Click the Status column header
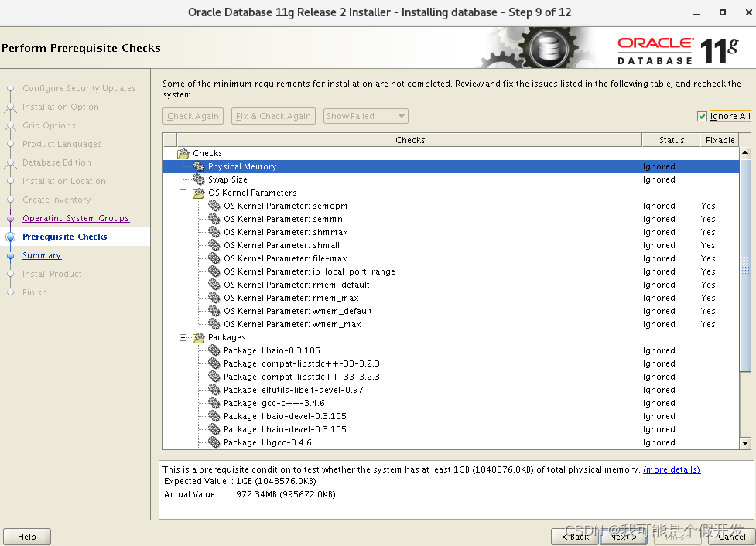 tap(671, 140)
